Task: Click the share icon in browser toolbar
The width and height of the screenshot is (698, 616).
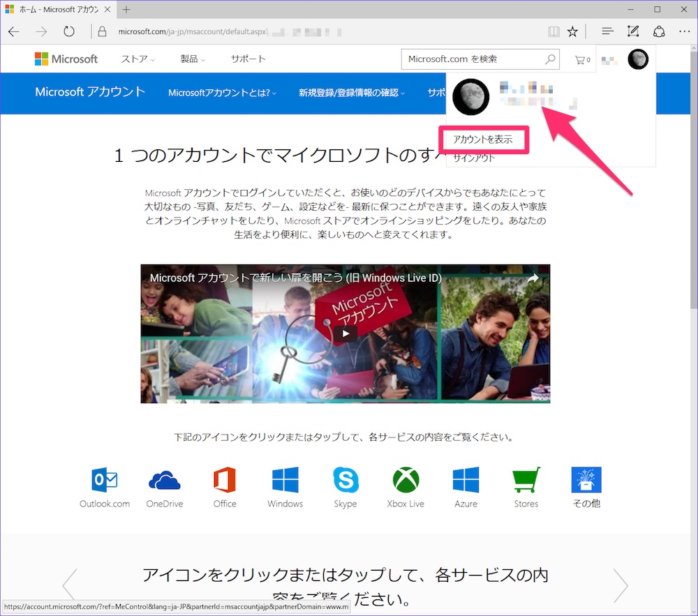Action: point(659,31)
